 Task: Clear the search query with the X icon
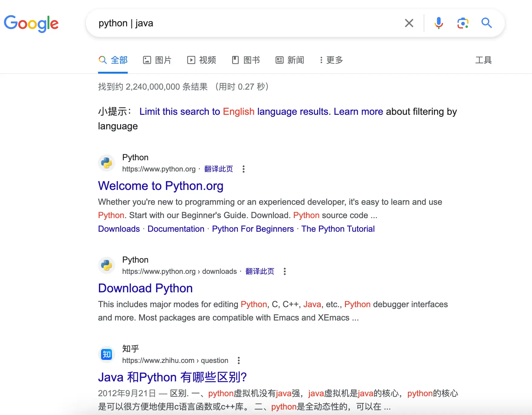coord(409,23)
